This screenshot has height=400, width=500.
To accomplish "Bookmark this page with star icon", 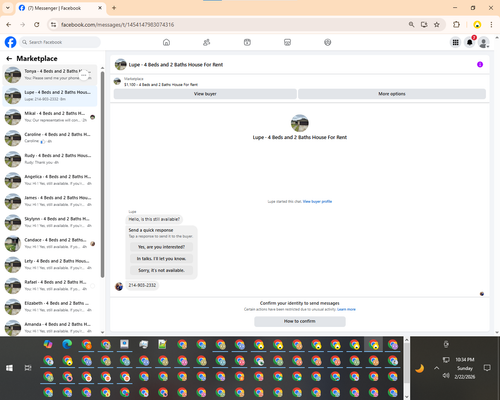I will pos(437,24).
